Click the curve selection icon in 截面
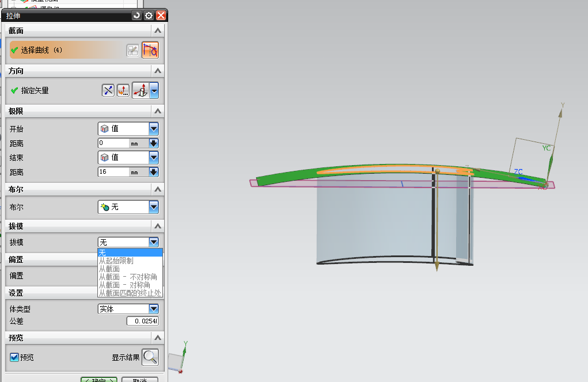 (x=150, y=51)
